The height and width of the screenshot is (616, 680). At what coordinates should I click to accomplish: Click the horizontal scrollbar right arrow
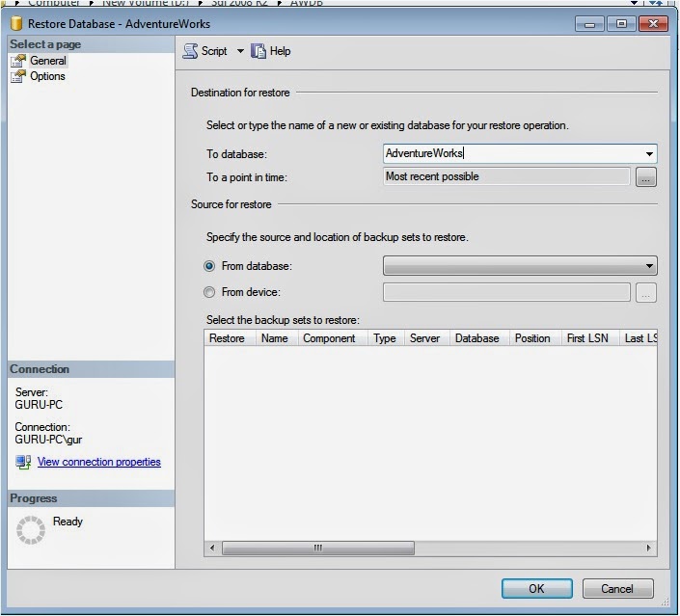coord(649,548)
